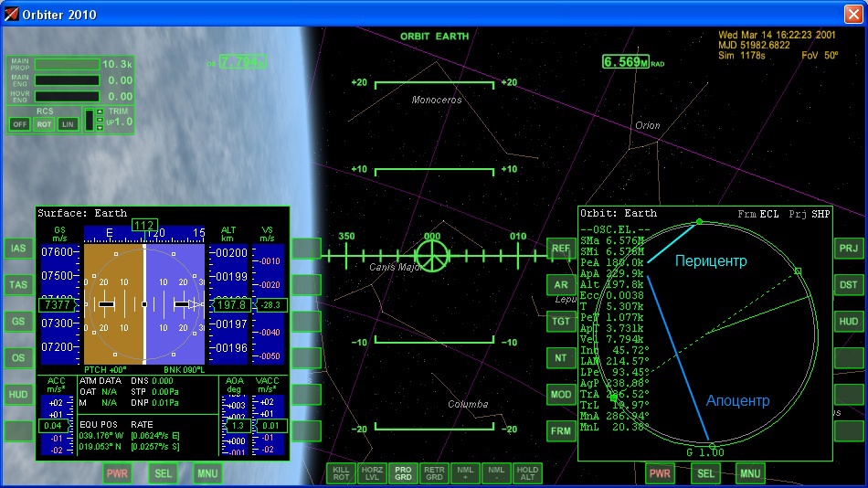868x488 pixels.
Task: Click the artificial horizon display
Action: 144,303
